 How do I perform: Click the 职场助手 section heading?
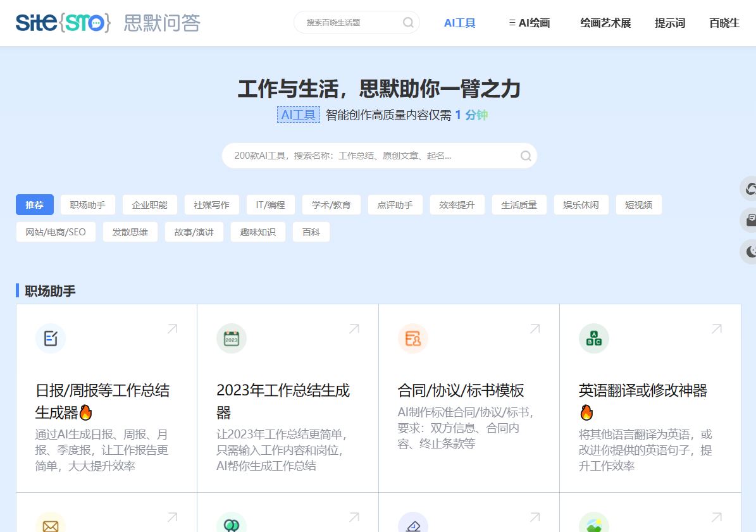(x=50, y=290)
